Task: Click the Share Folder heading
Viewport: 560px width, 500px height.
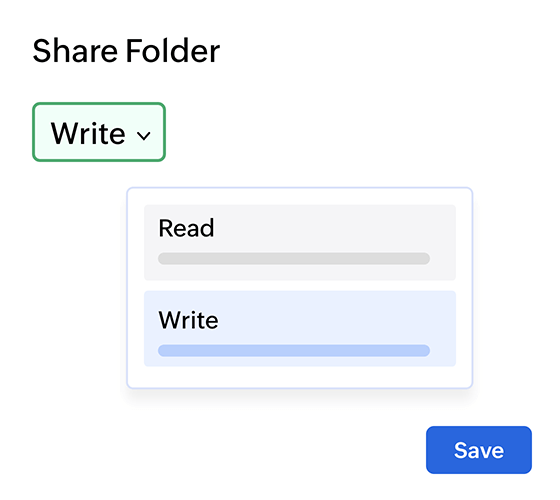Action: point(126,51)
